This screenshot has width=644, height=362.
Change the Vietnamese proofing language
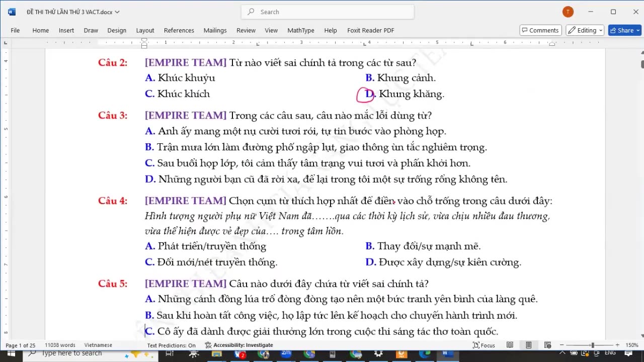tap(98, 345)
